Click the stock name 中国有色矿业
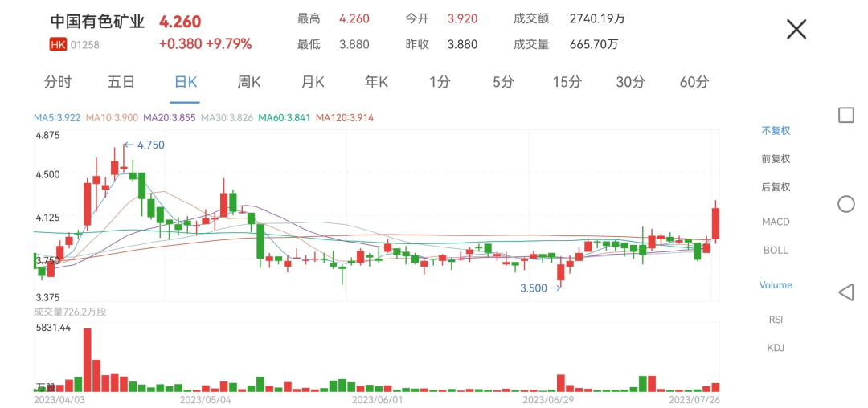This screenshot has width=868, height=408. 97,22
